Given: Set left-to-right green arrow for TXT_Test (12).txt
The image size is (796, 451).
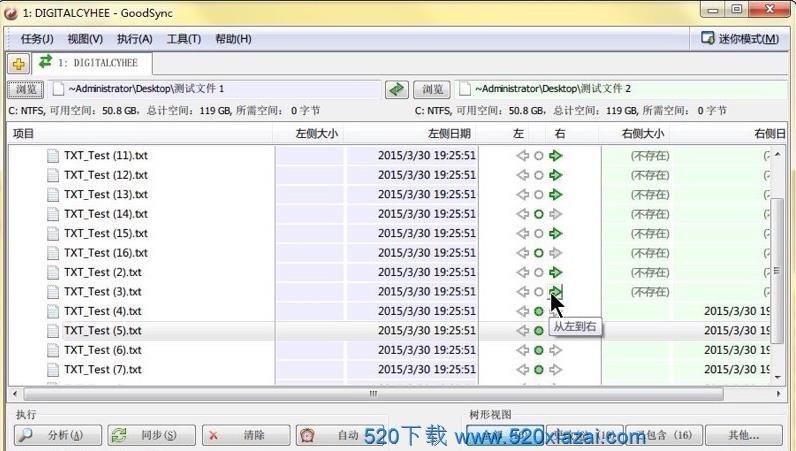Looking at the screenshot, I should click(x=556, y=175).
